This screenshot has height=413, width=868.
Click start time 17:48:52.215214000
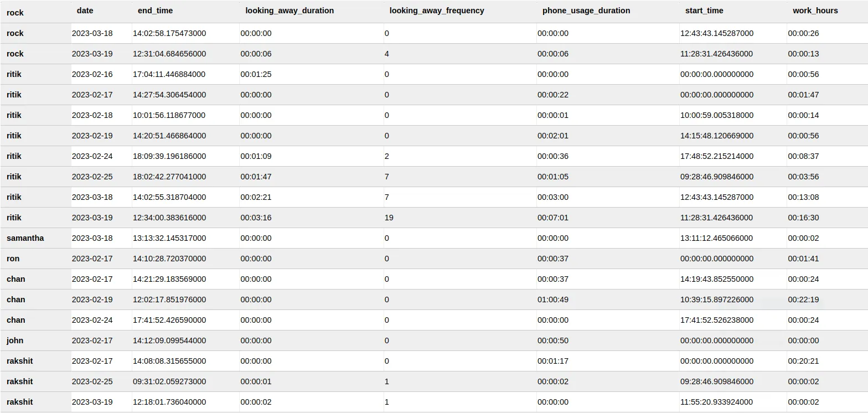(x=716, y=156)
